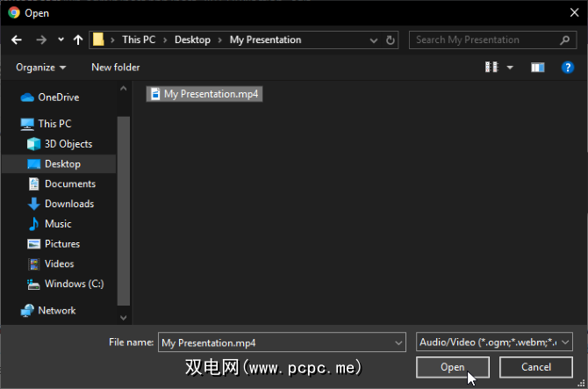Viewport: 588px width, 389px height.
Task: Select the My Presentation.mp4 file
Action: click(x=204, y=94)
